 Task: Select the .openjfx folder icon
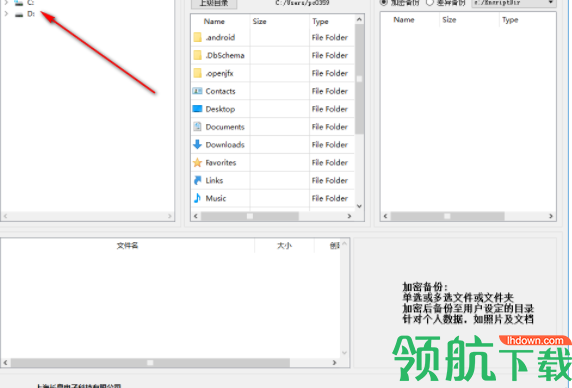pyautogui.click(x=197, y=73)
